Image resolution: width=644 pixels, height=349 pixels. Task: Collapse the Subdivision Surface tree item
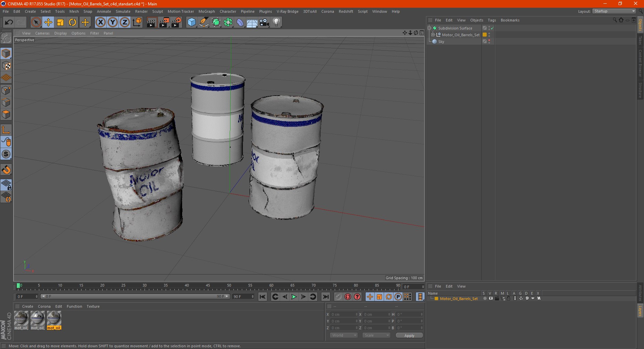[429, 28]
